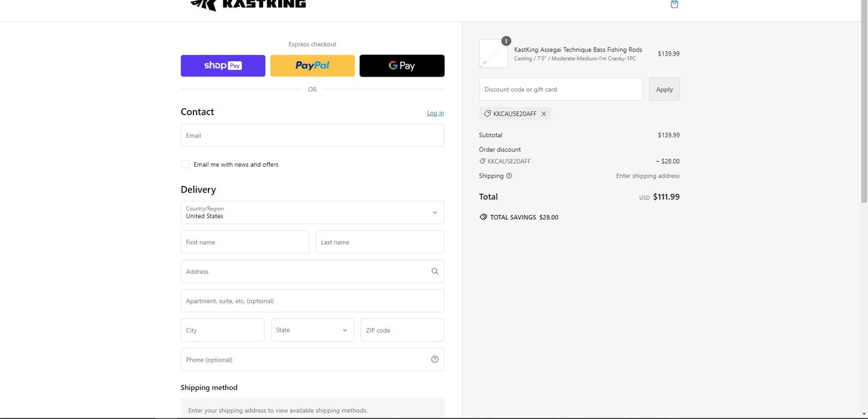Click the Contact heading
The width and height of the screenshot is (868, 419).
[197, 112]
